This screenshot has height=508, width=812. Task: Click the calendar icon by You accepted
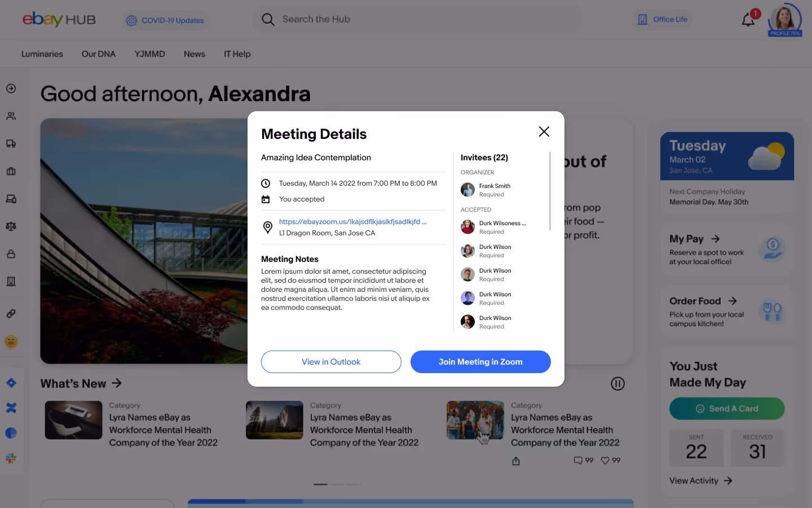(x=266, y=199)
